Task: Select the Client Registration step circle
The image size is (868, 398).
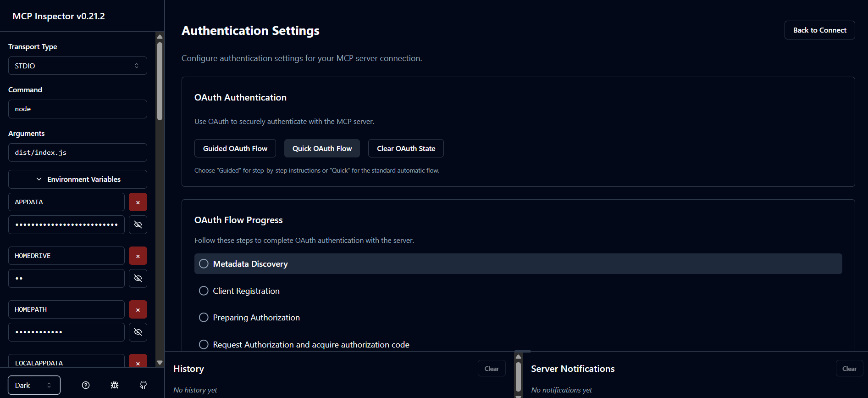Action: pos(204,291)
